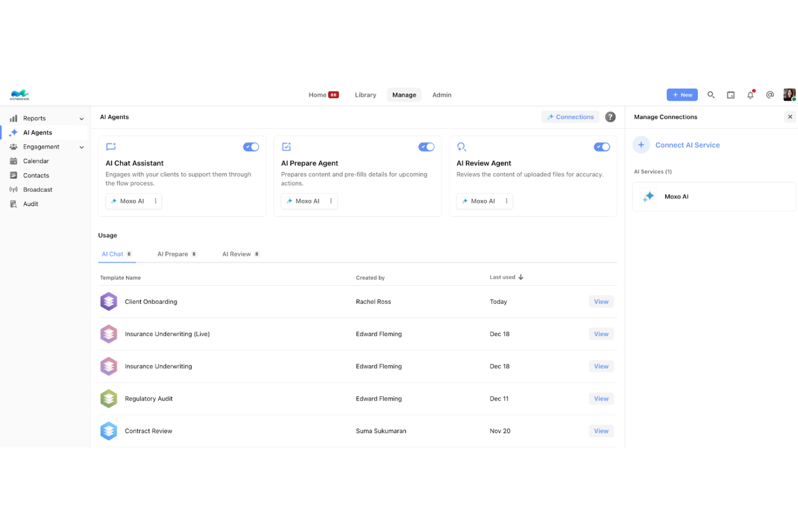Disable the AI Prepare Agent toggle
Image resolution: width=798 pixels, height=532 pixels.
click(426, 147)
